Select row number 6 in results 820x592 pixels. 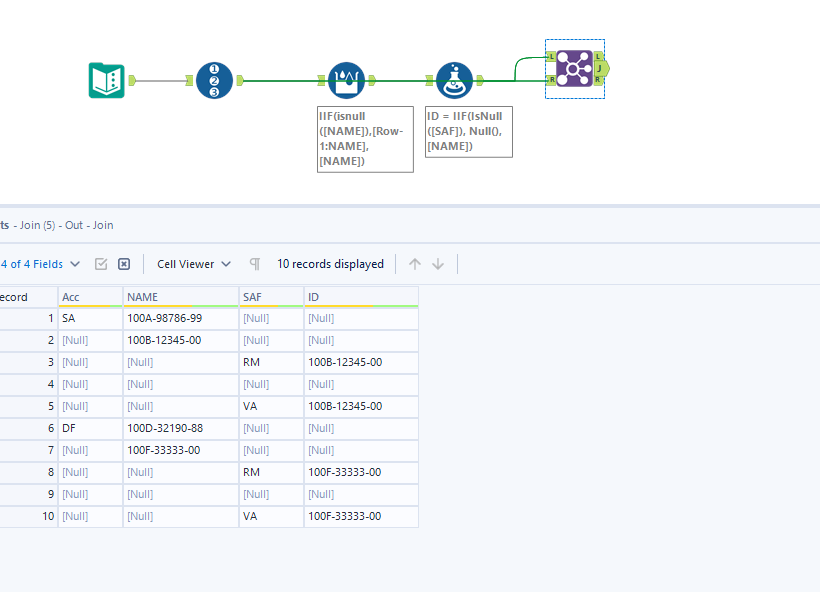28,428
